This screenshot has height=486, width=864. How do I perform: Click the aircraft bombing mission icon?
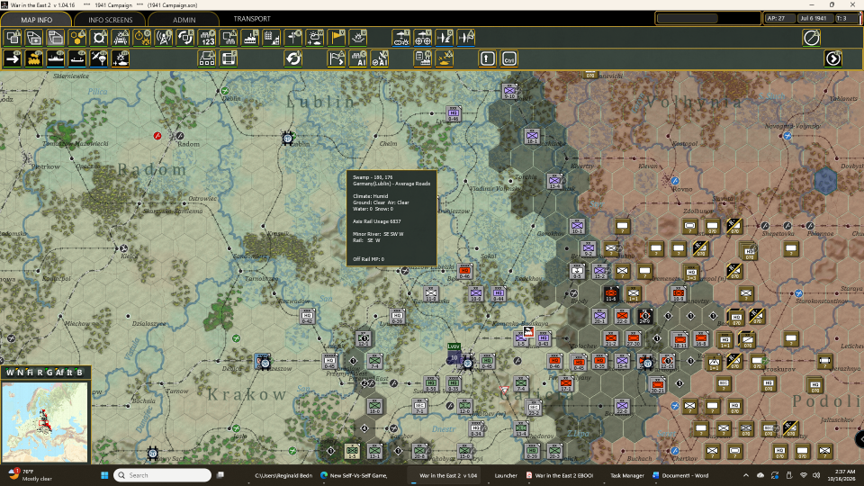coord(444,37)
